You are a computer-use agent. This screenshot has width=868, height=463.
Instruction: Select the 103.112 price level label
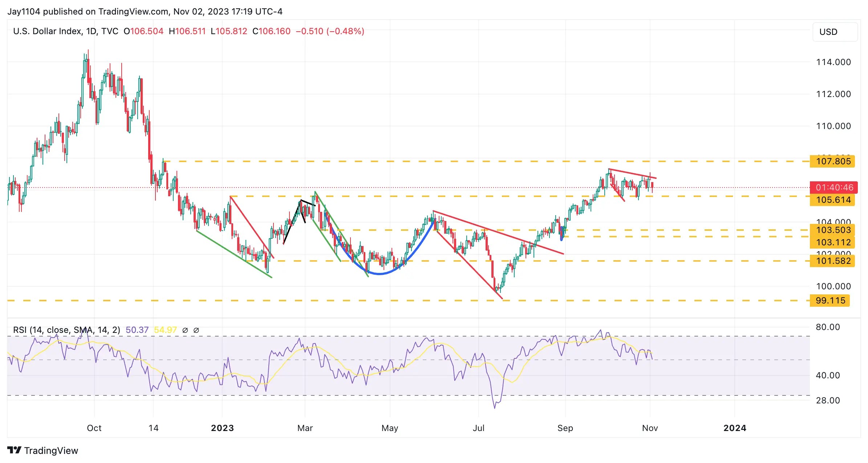[x=832, y=242]
